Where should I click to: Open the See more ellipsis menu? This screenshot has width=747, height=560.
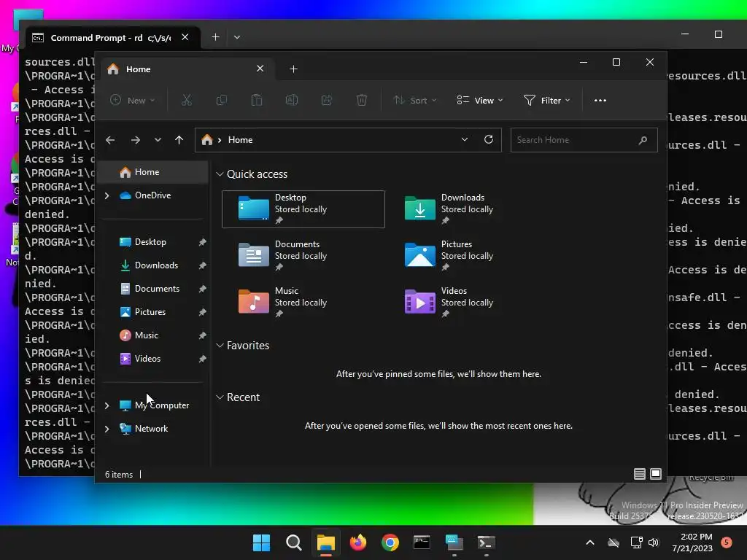pos(600,100)
